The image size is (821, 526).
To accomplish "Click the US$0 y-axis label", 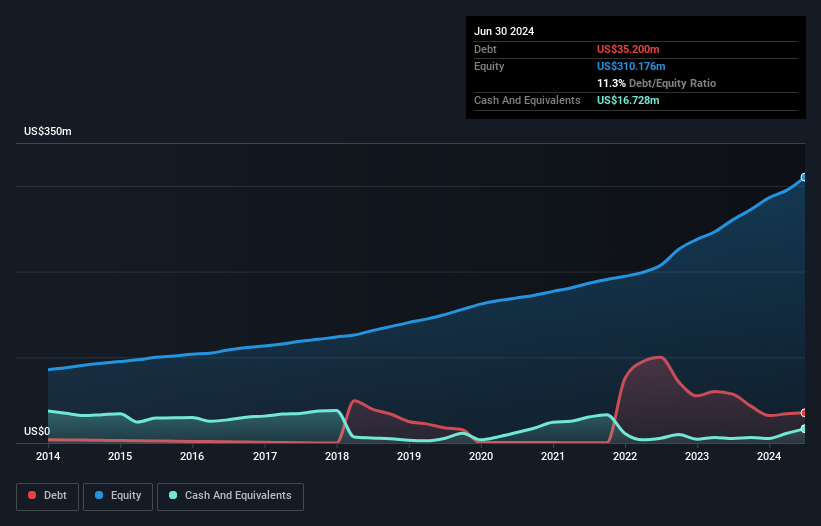I will coord(37,431).
